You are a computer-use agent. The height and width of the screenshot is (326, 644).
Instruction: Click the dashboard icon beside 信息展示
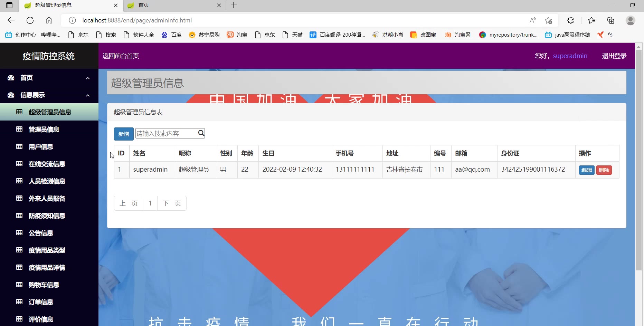(x=11, y=95)
